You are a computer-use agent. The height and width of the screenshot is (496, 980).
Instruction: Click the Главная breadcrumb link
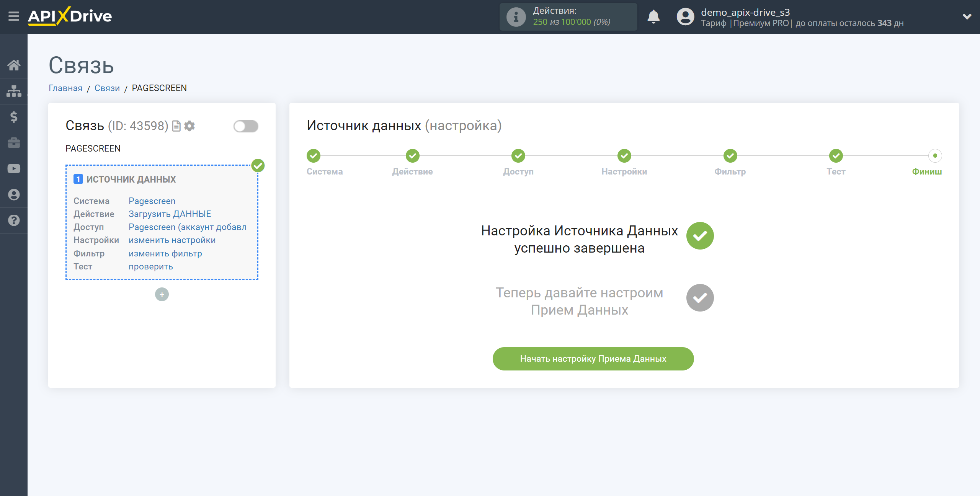tap(66, 88)
